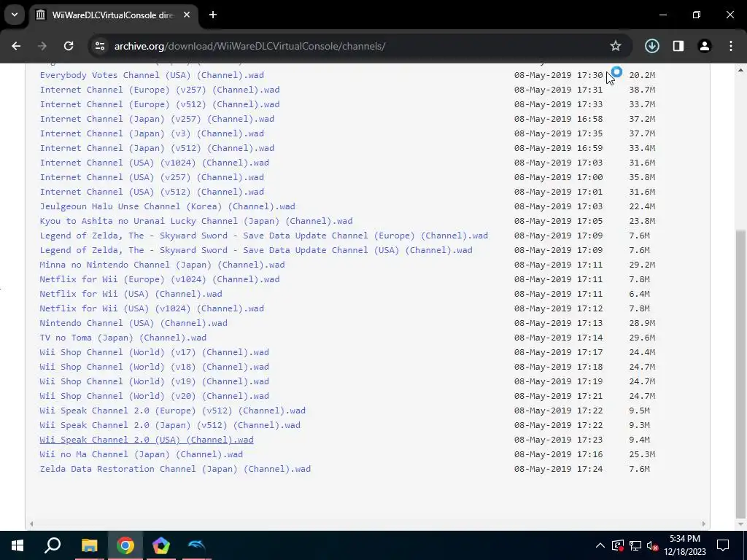
Task: Download Zelda Data Restoration Channel (Japan) wad
Action: click(175, 469)
